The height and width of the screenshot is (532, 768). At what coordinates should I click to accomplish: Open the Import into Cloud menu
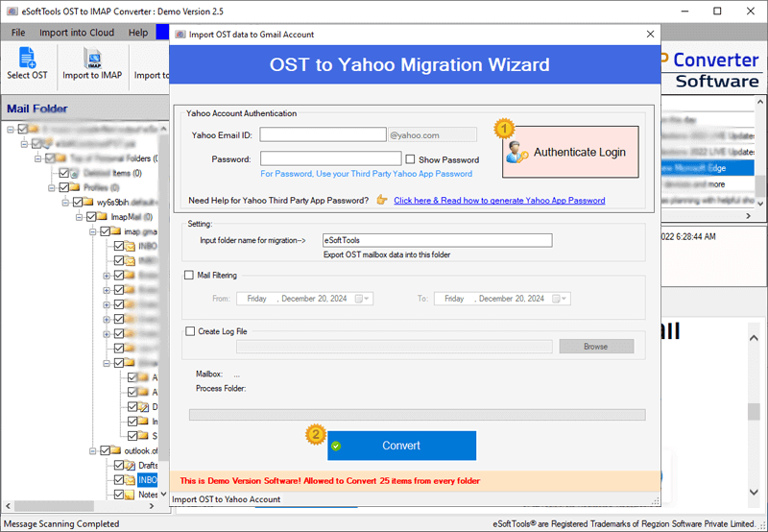[x=77, y=33]
